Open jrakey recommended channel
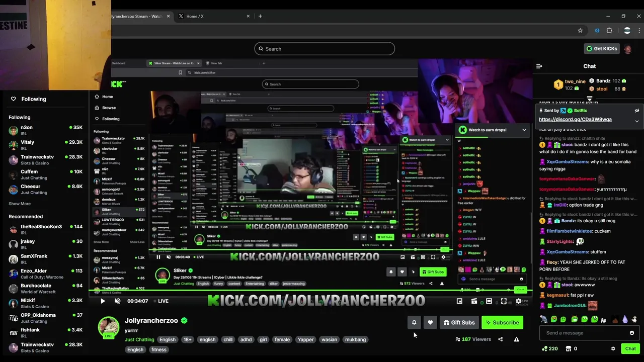Image resolution: width=644 pixels, height=362 pixels. click(45, 244)
